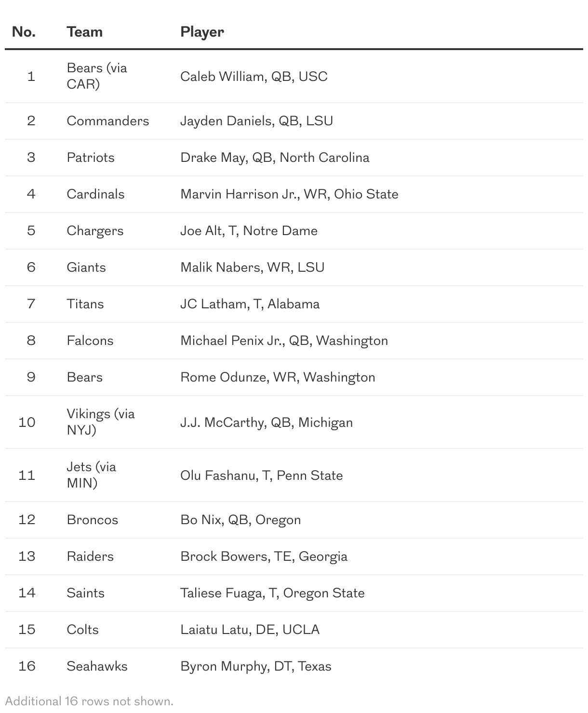The width and height of the screenshot is (588, 713).
Task: Select Drake May, QB, North Carolina
Action: pos(275,158)
